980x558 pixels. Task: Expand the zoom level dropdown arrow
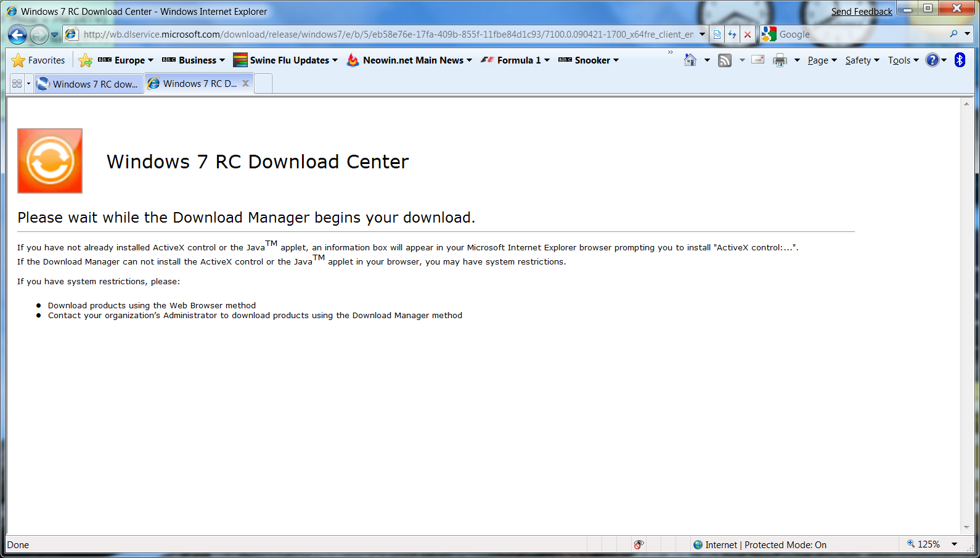click(954, 544)
